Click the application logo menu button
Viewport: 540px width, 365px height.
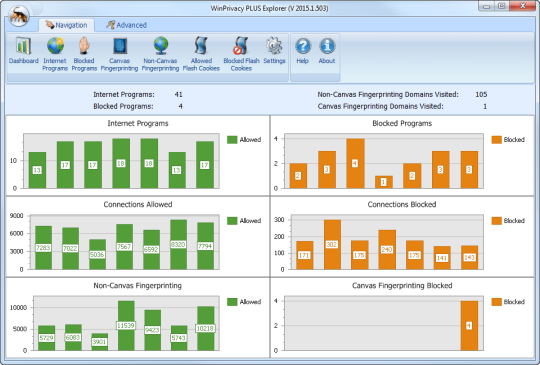click(19, 15)
